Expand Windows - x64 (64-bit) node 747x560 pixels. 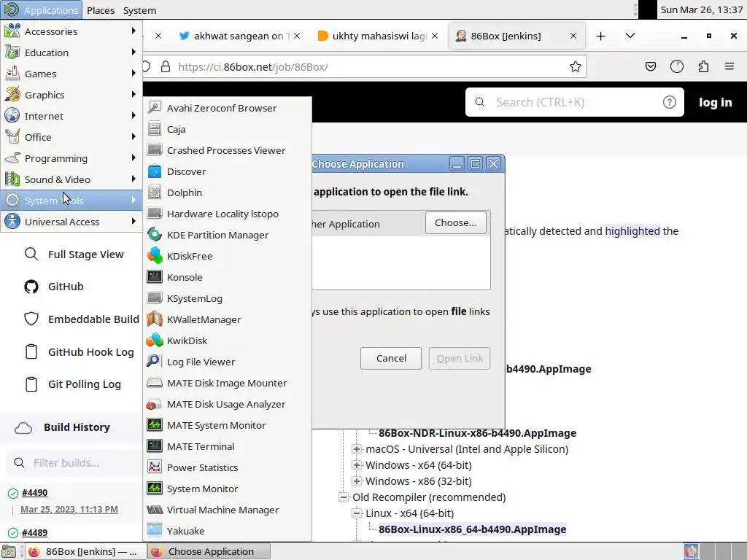click(357, 465)
